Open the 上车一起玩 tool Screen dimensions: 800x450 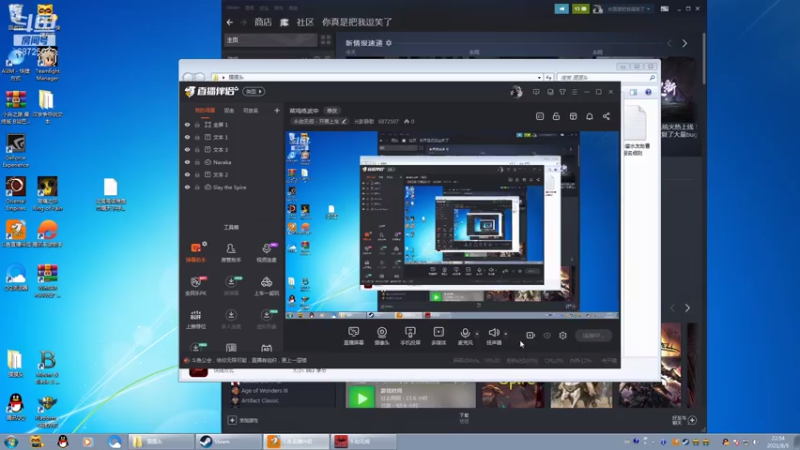tap(266, 286)
